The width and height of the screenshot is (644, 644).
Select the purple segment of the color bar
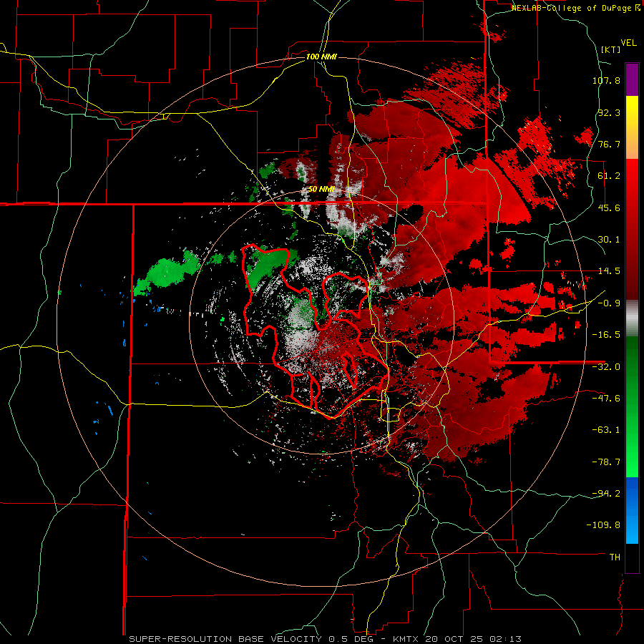(x=632, y=79)
